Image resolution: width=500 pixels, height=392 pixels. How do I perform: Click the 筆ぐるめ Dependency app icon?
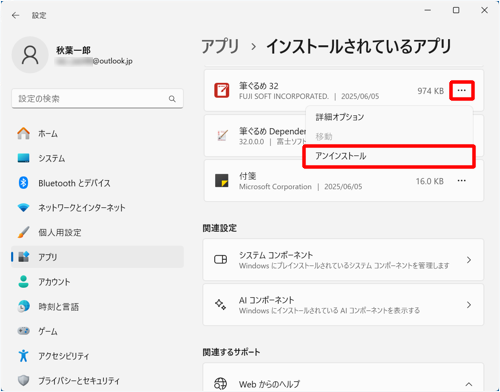click(222, 135)
